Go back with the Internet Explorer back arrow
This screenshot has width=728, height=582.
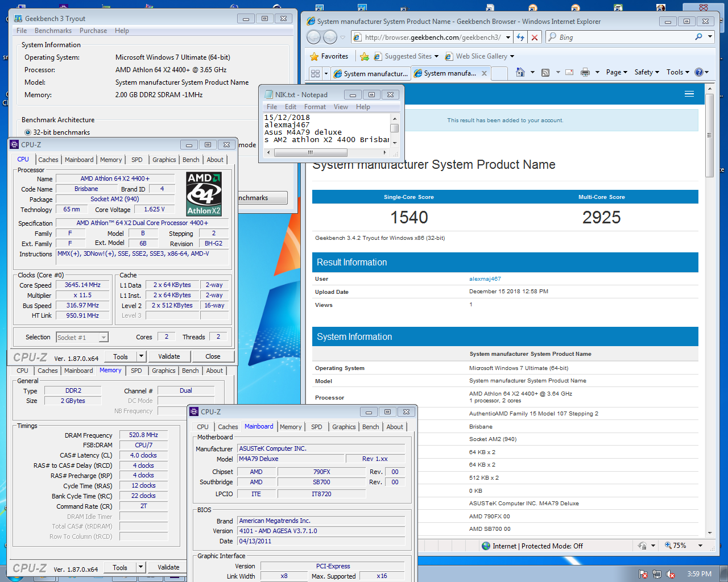click(313, 38)
